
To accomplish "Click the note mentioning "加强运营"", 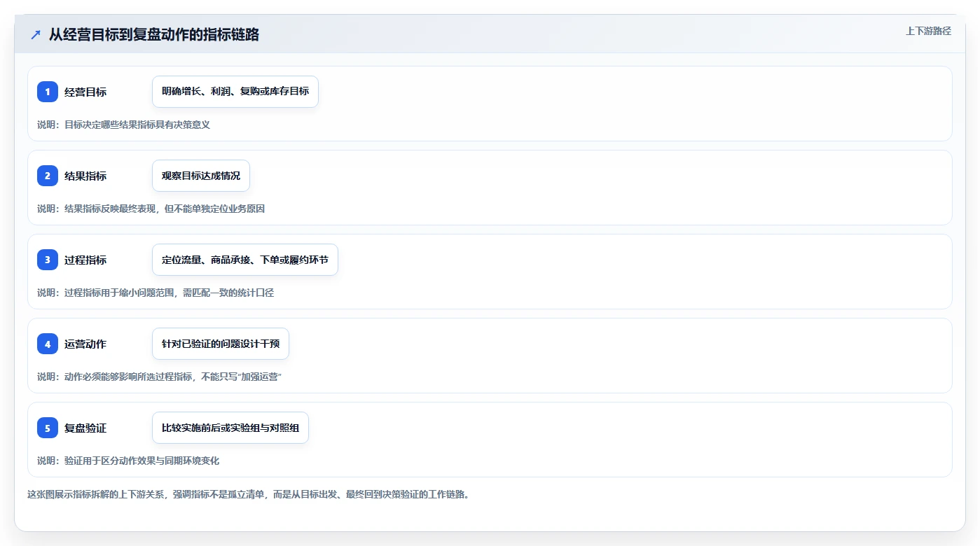I will (x=159, y=377).
